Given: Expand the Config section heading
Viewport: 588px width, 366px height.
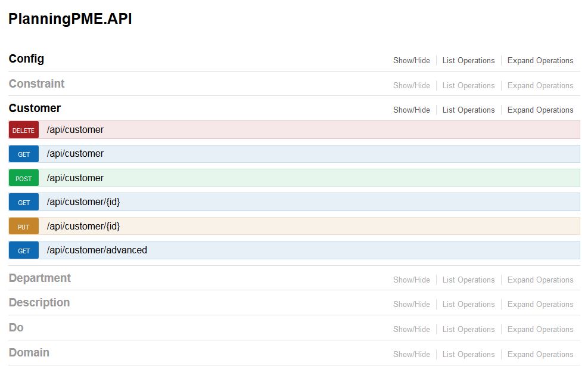Looking at the screenshot, I should pos(26,59).
